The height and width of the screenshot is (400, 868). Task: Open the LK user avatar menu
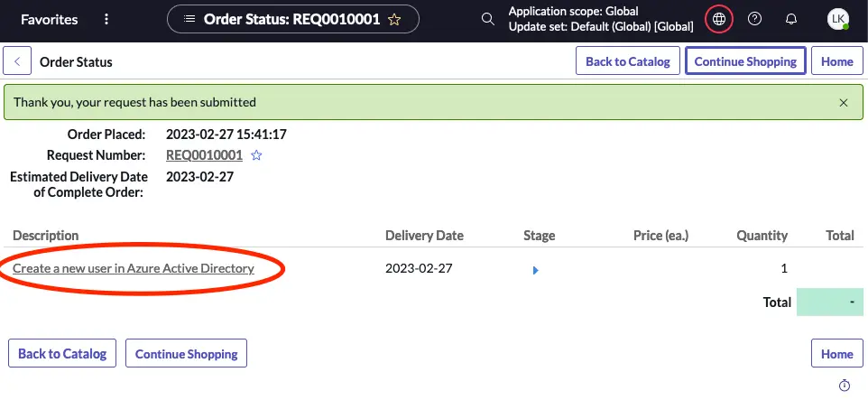click(838, 19)
